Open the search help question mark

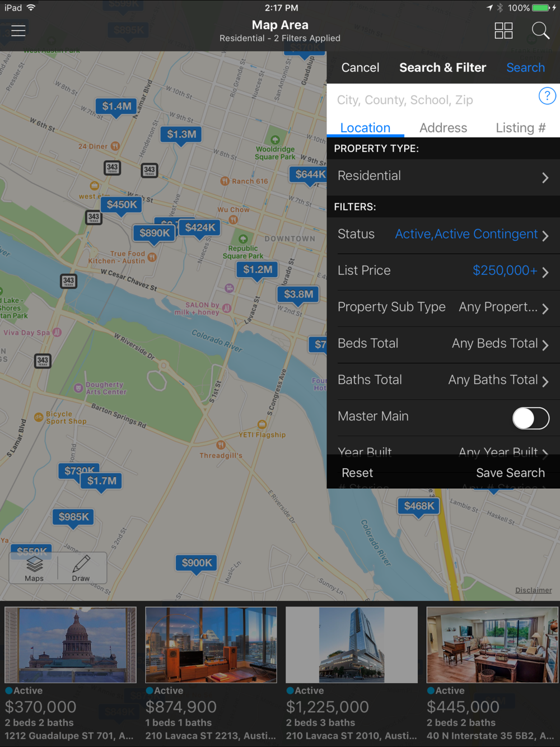(x=547, y=96)
